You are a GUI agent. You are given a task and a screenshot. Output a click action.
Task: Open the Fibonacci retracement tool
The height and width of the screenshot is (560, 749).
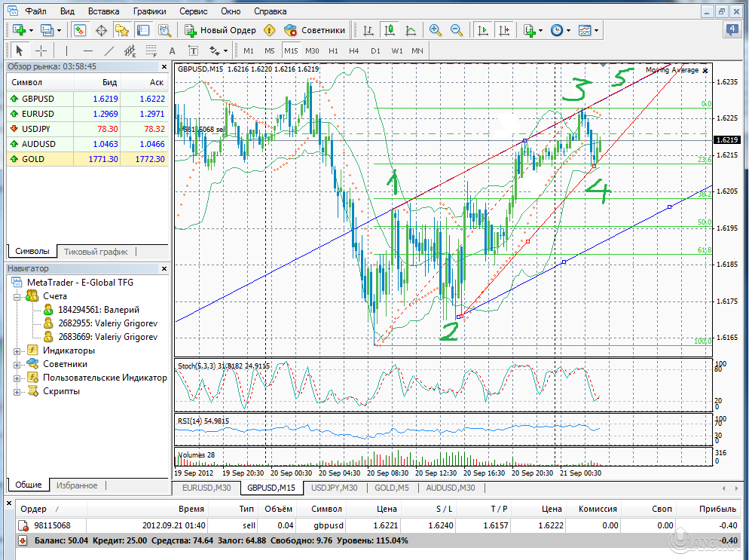[x=151, y=50]
